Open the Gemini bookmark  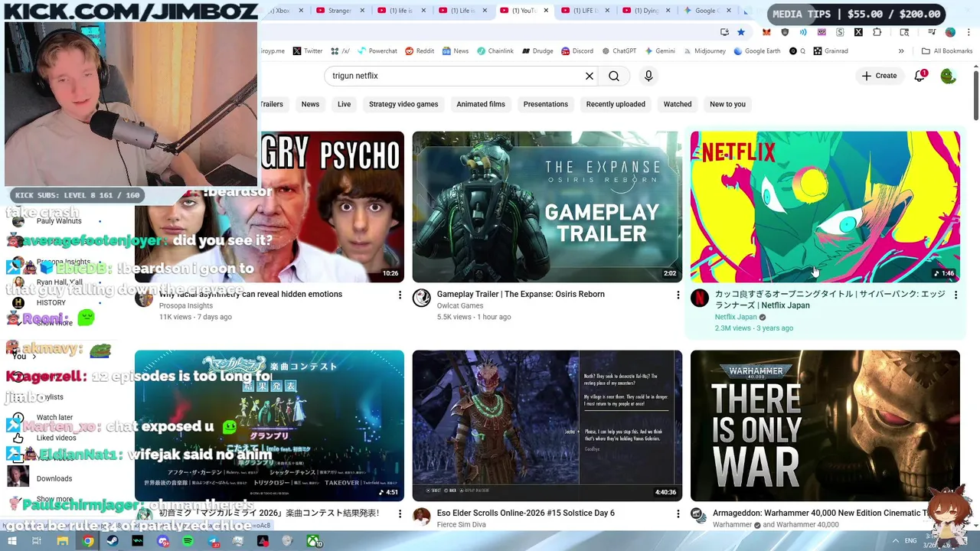660,51
